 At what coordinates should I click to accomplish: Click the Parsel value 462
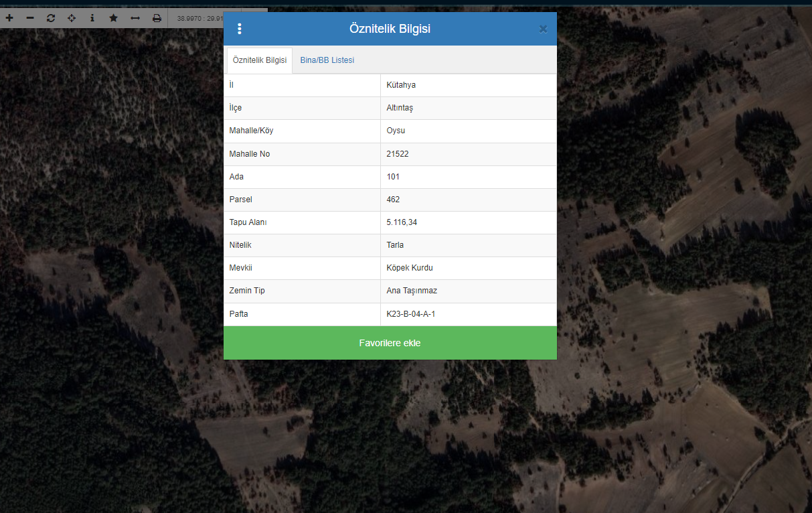point(393,200)
